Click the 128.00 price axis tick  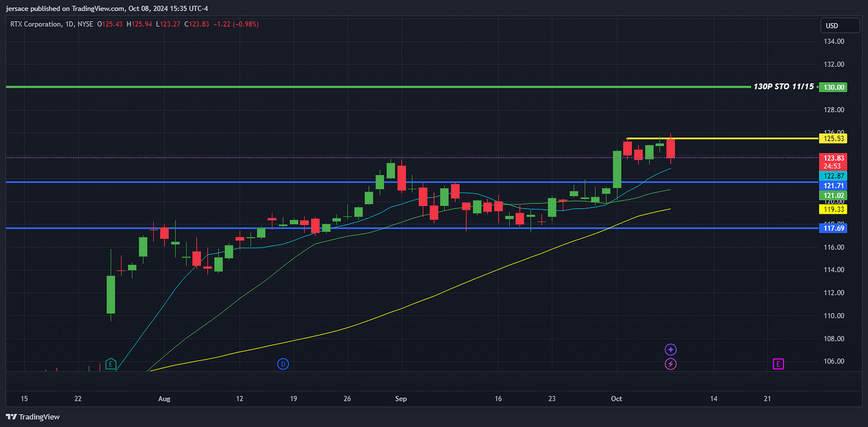833,110
